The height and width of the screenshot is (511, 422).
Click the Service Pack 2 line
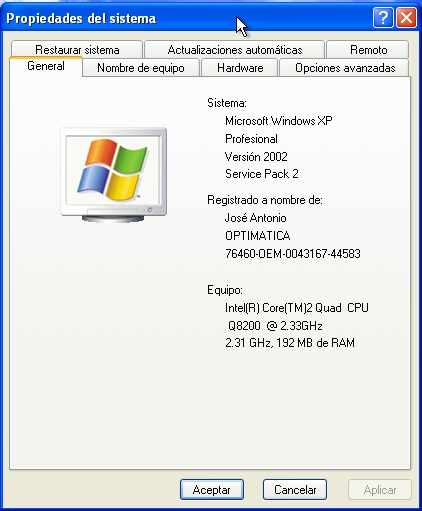(262, 174)
